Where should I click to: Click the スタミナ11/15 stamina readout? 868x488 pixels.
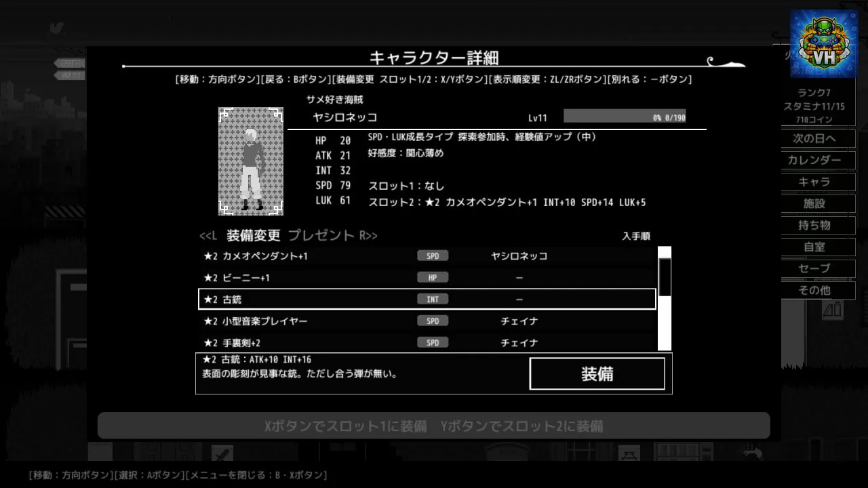(814, 106)
